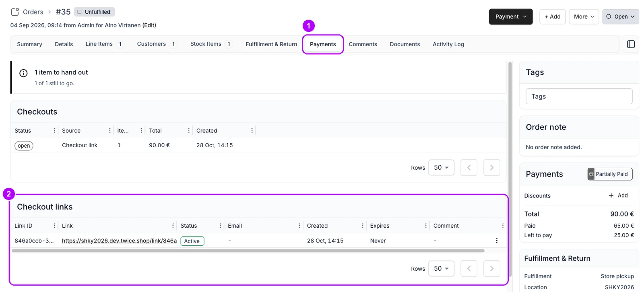This screenshot has height=292, width=644.
Task: Open the Activity Log tab
Action: [x=448, y=44]
